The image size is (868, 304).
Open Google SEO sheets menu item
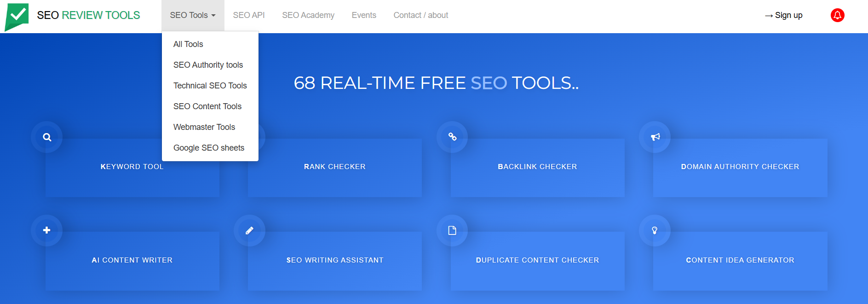point(209,148)
